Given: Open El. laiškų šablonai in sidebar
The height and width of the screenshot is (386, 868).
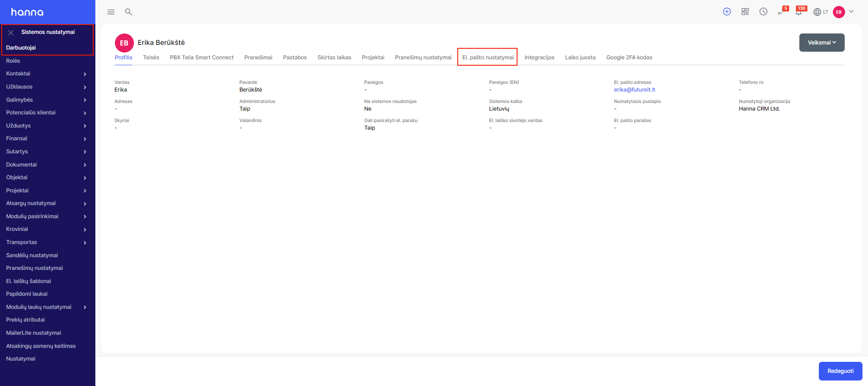Looking at the screenshot, I should point(28,281).
